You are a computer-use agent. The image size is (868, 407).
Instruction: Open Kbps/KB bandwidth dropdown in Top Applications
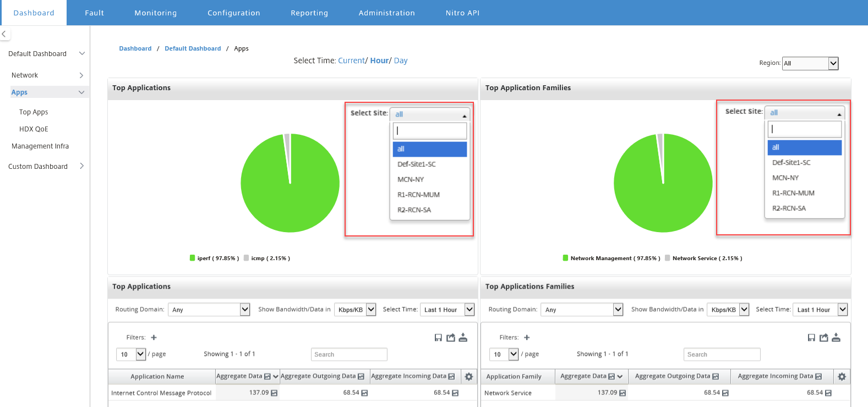pyautogui.click(x=355, y=310)
